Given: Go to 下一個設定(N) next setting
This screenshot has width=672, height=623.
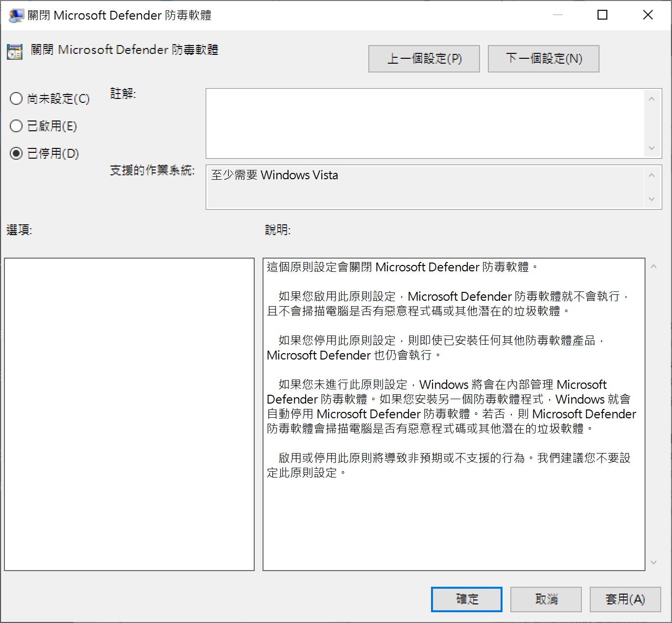Looking at the screenshot, I should pyautogui.click(x=543, y=59).
